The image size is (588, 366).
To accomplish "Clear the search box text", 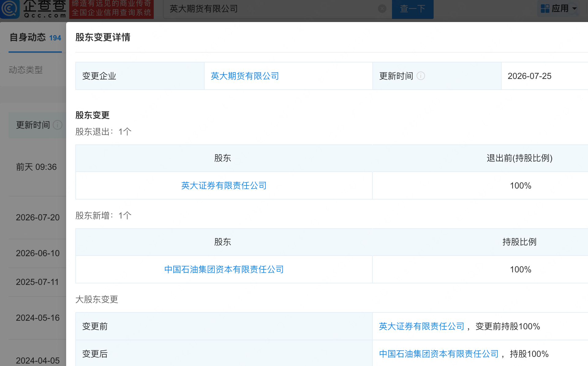I will coord(382,9).
